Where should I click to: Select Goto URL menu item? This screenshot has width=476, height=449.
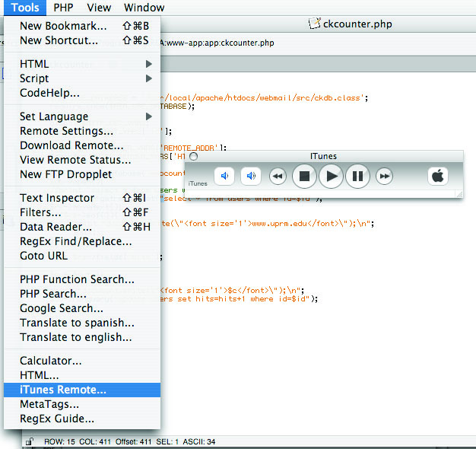click(x=82, y=256)
